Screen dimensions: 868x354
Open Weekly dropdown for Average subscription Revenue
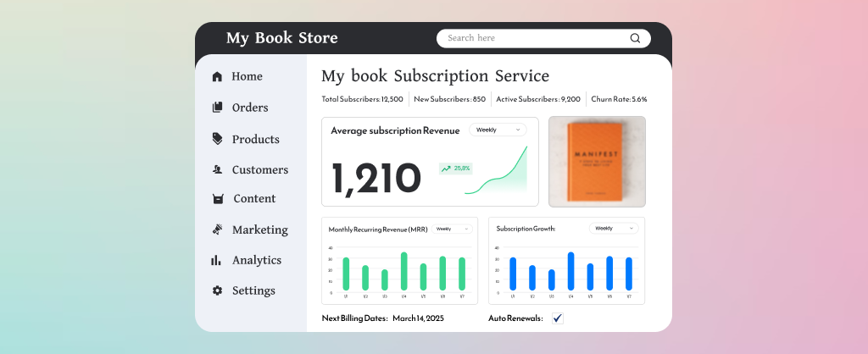[x=498, y=130]
